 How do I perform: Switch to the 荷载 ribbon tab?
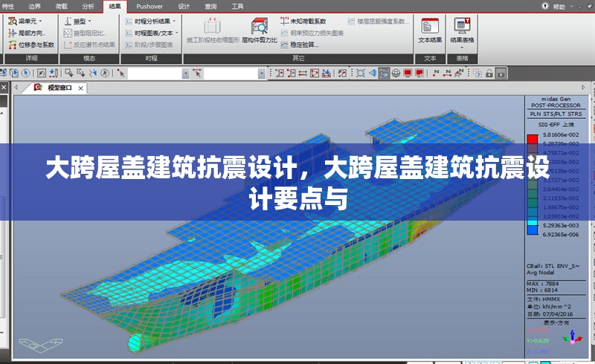(61, 7)
